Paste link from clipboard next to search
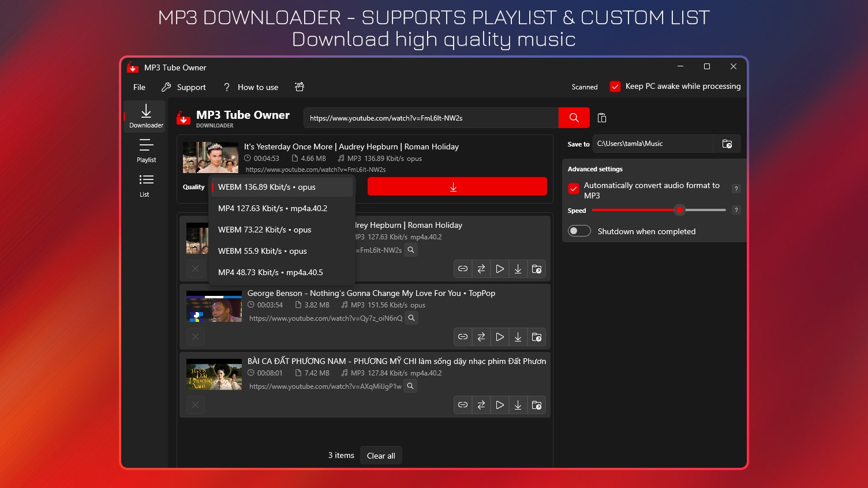This screenshot has width=868, height=488. click(x=602, y=118)
